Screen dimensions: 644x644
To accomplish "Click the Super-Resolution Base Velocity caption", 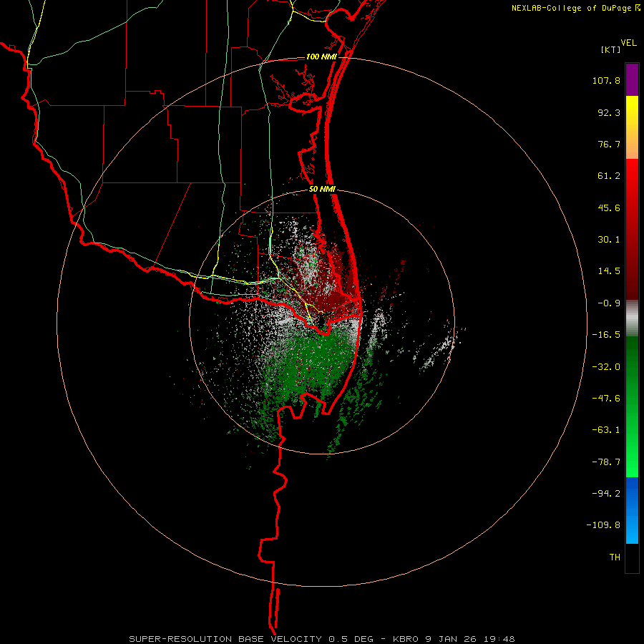I will pyautogui.click(x=321, y=639).
